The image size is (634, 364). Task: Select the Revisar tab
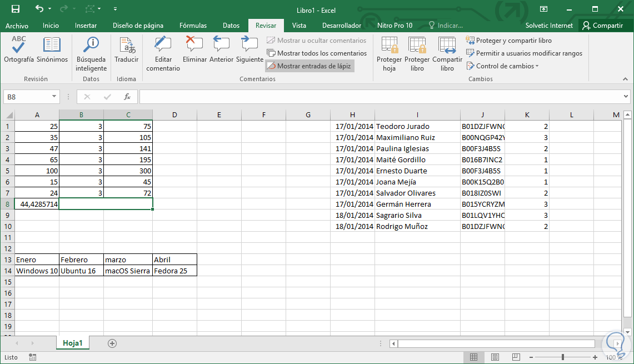[266, 26]
